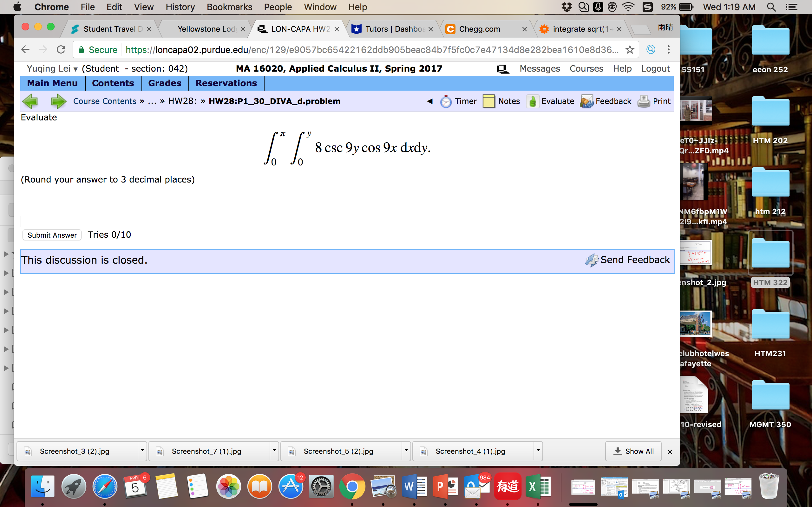The width and height of the screenshot is (812, 507).
Task: Reload the LON-CAPA page
Action: coord(61,50)
